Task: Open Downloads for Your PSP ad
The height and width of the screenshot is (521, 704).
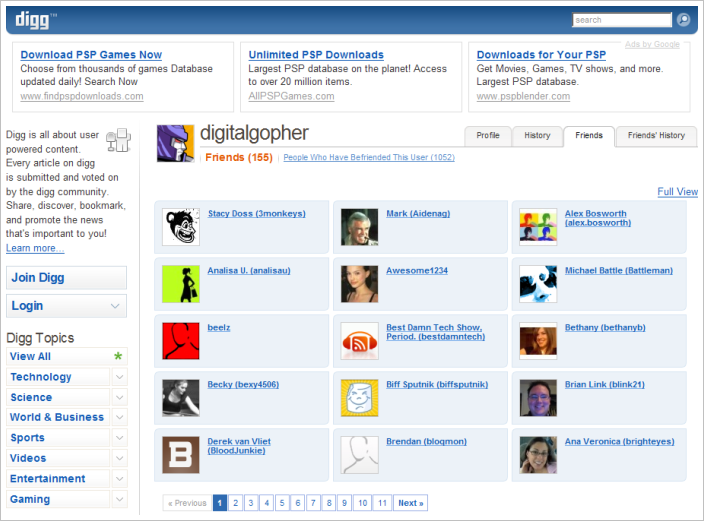Action: [x=541, y=55]
